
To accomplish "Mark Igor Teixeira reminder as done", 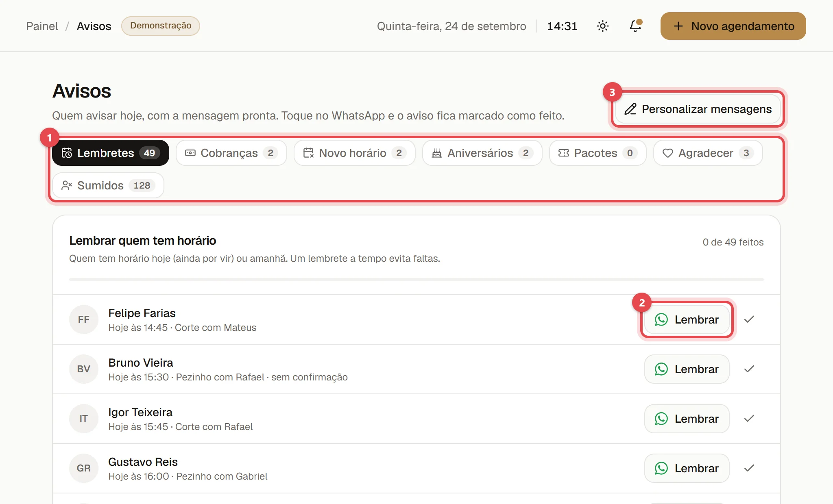I will coord(749,419).
